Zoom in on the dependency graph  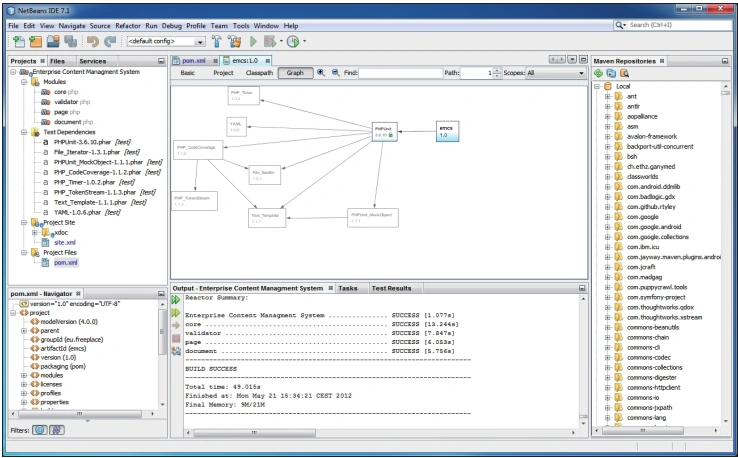[321, 72]
